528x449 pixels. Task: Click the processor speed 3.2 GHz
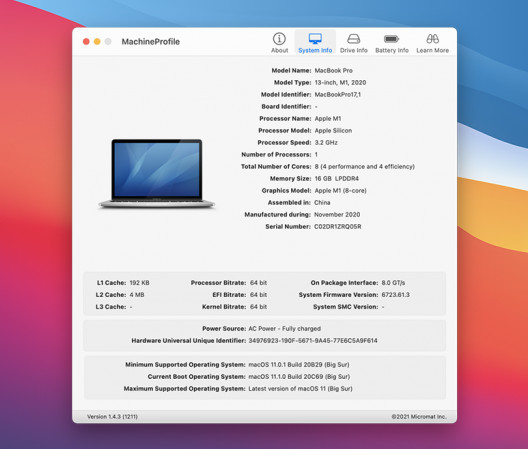[326, 142]
